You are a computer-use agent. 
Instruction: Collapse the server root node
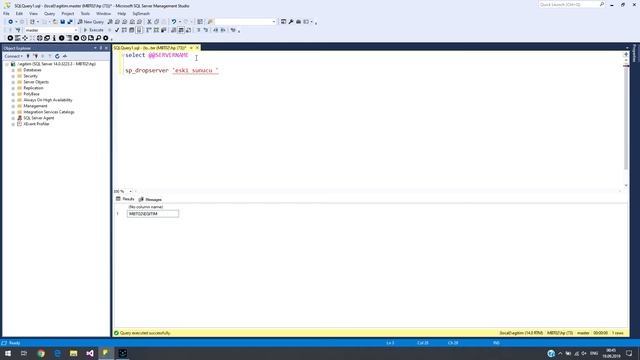(7, 64)
